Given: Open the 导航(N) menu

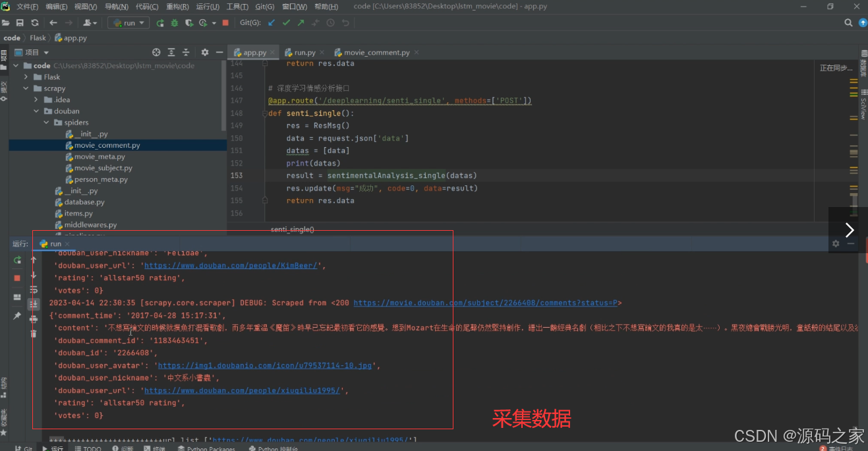Looking at the screenshot, I should pos(117,7).
